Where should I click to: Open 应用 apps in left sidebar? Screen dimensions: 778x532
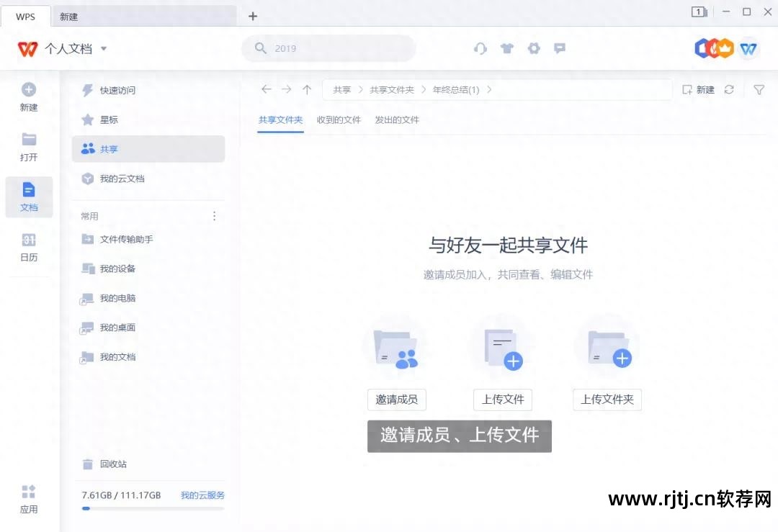pos(29,499)
